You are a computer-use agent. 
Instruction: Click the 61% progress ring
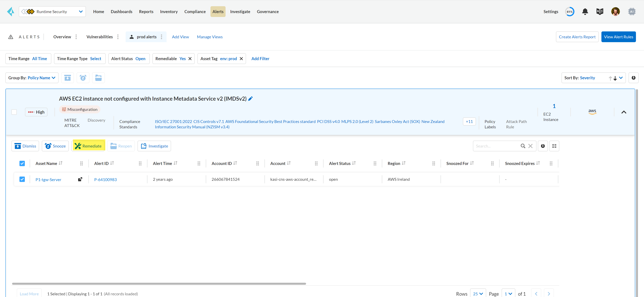[570, 12]
